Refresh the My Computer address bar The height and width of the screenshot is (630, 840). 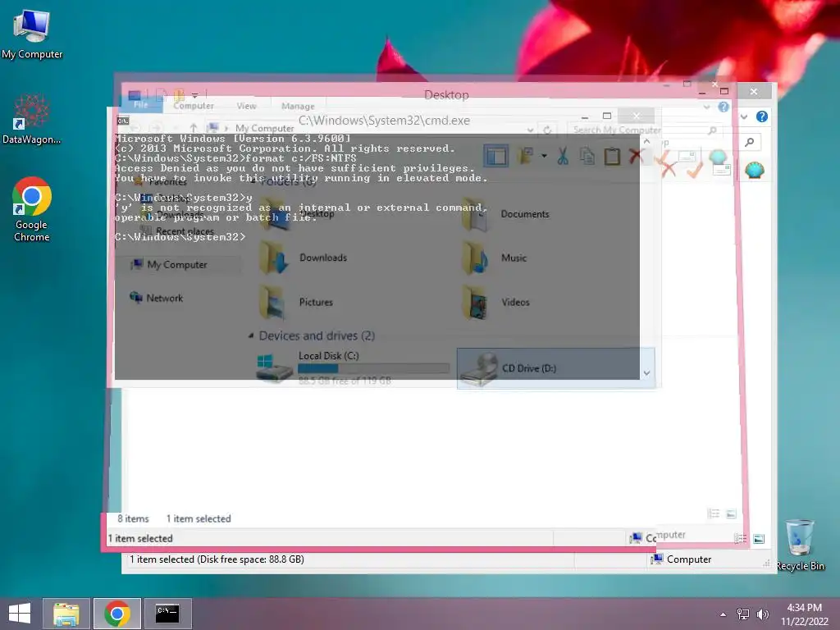pyautogui.click(x=547, y=130)
